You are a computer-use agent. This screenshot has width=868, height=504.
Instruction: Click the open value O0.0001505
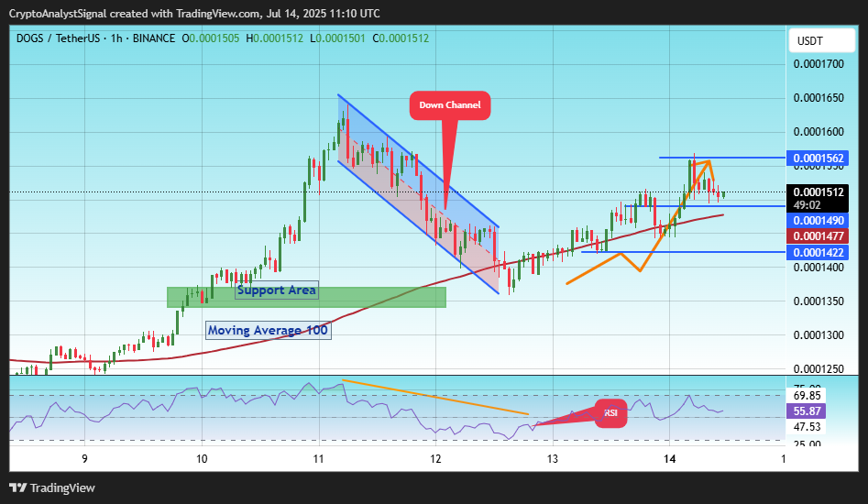tap(211, 38)
